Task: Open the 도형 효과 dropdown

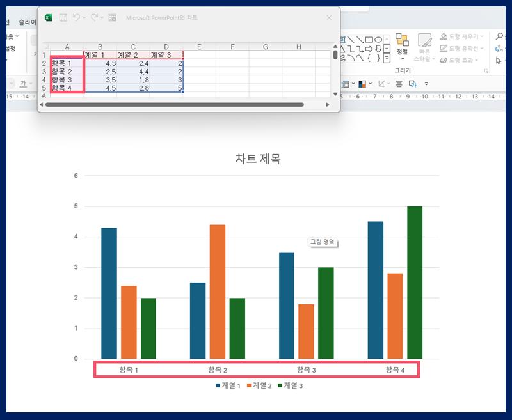Action: [x=459, y=60]
